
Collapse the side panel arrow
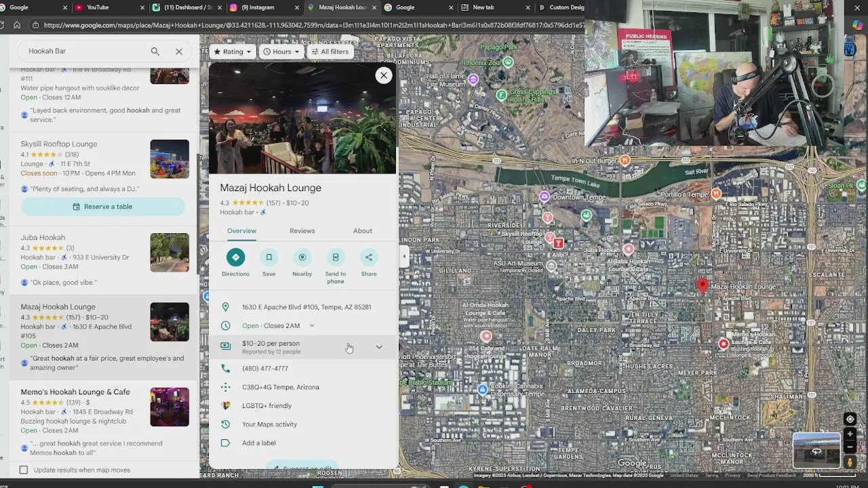click(x=405, y=257)
